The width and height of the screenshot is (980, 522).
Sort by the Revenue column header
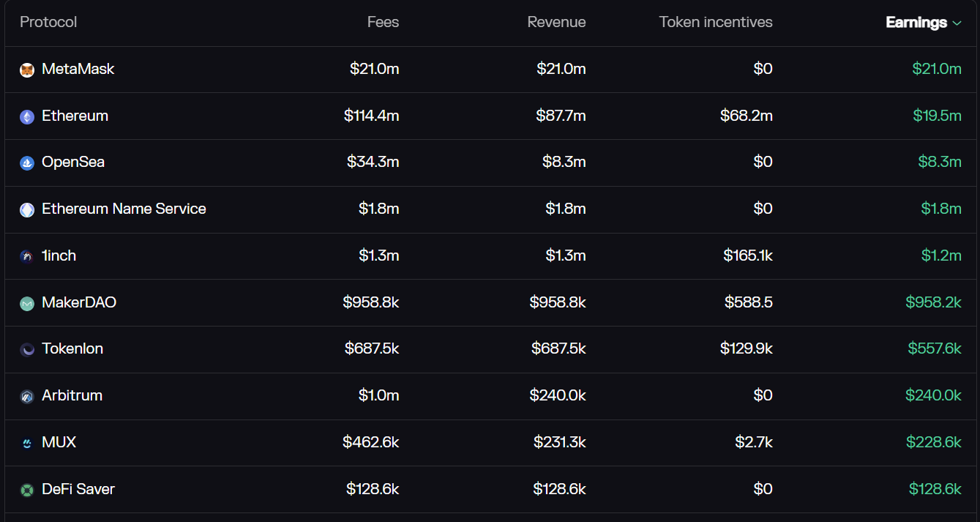pos(556,23)
